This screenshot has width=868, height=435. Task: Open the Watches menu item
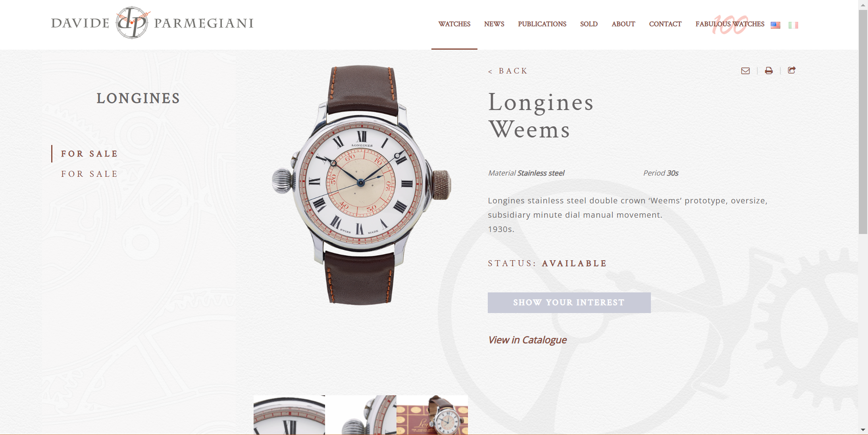454,24
